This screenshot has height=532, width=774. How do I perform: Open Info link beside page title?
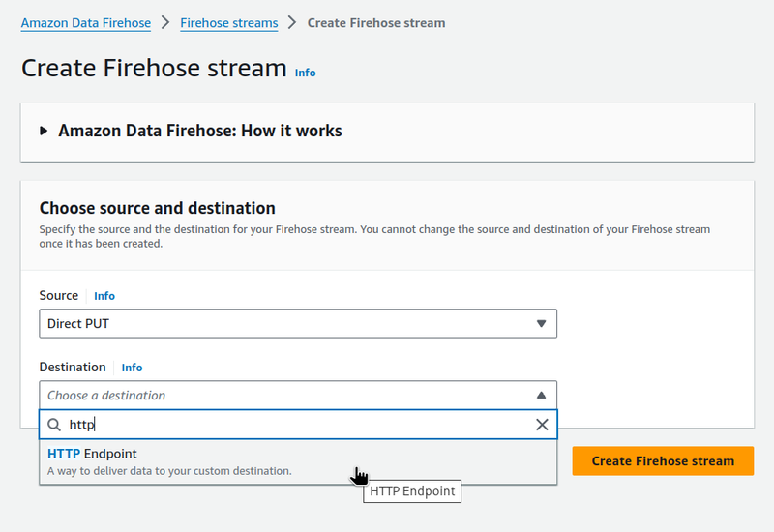(x=305, y=73)
